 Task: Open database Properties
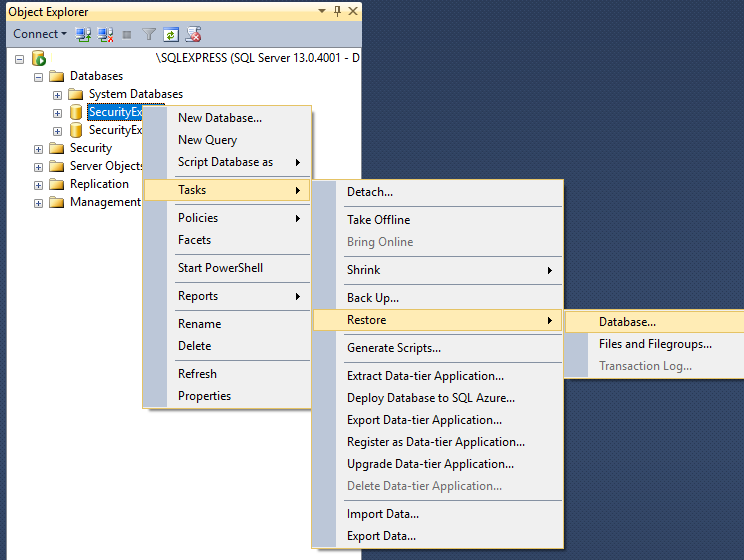227,396
